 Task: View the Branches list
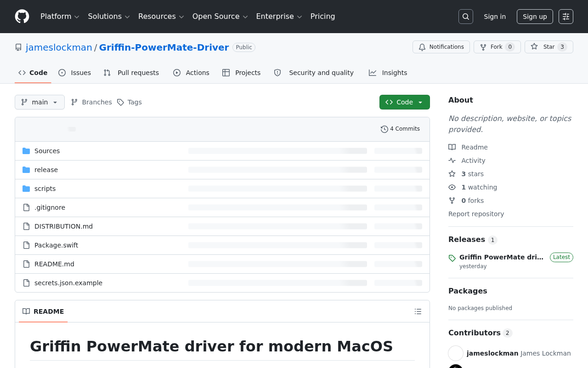coord(91,102)
